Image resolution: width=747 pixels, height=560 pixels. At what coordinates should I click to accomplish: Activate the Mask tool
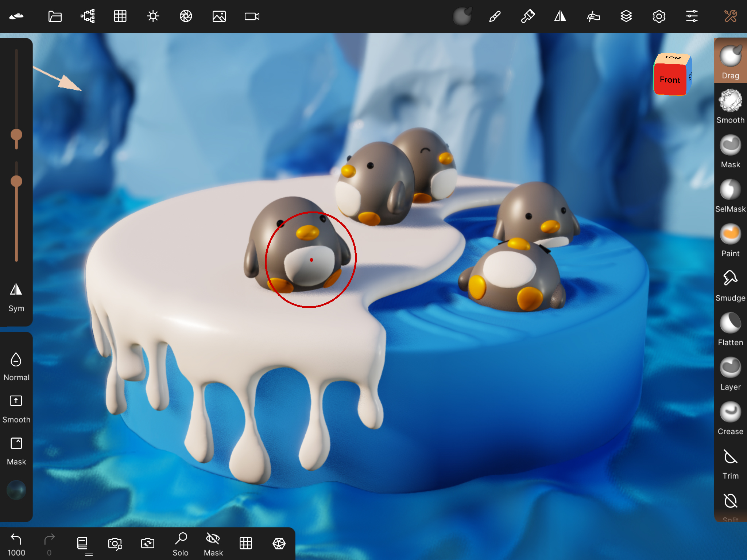click(x=730, y=150)
